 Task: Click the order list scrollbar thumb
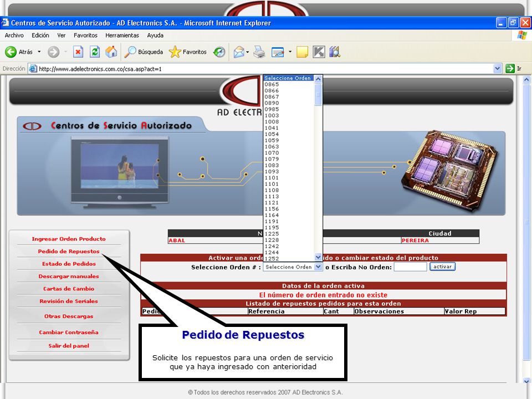(318, 94)
